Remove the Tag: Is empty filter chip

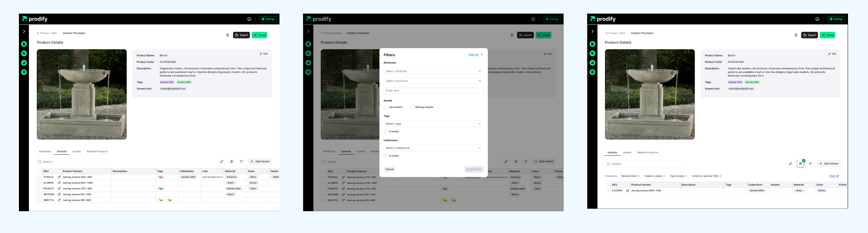pyautogui.click(x=686, y=176)
